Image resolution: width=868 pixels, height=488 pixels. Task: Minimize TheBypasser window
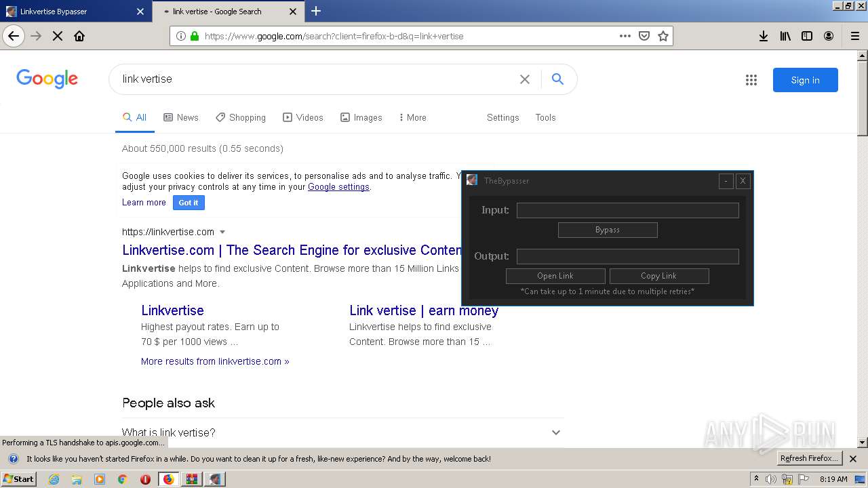click(x=726, y=181)
